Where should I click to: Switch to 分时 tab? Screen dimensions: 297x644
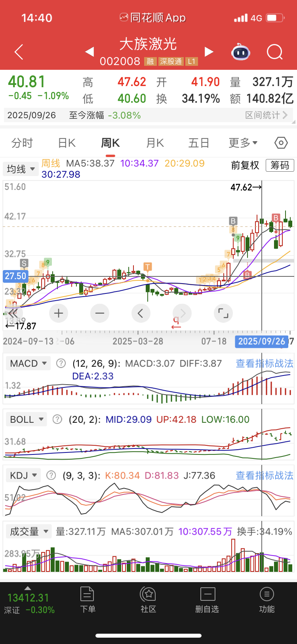coord(22,143)
